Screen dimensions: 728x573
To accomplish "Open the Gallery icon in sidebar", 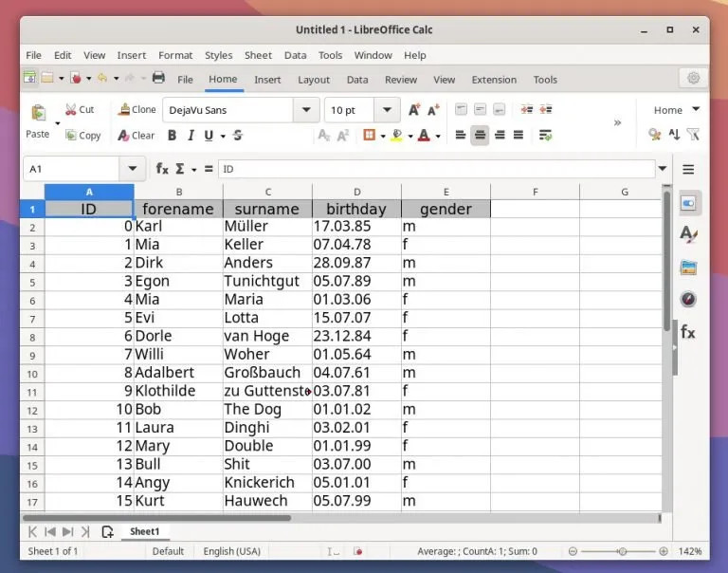I will tap(688, 268).
